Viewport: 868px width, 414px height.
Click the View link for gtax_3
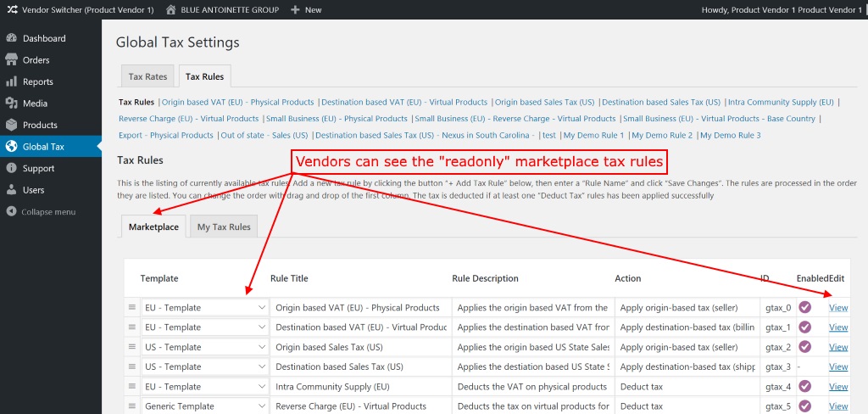coord(838,366)
